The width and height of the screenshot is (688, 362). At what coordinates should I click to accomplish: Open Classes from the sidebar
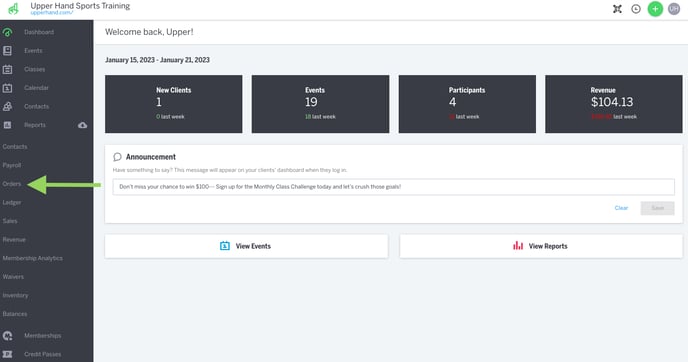pos(35,69)
